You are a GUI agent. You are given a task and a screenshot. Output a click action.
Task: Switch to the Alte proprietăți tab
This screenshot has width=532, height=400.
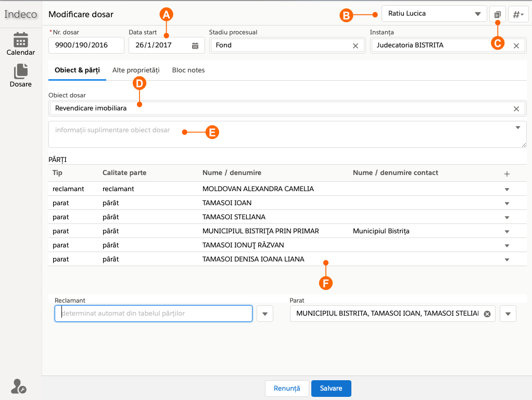[136, 70]
